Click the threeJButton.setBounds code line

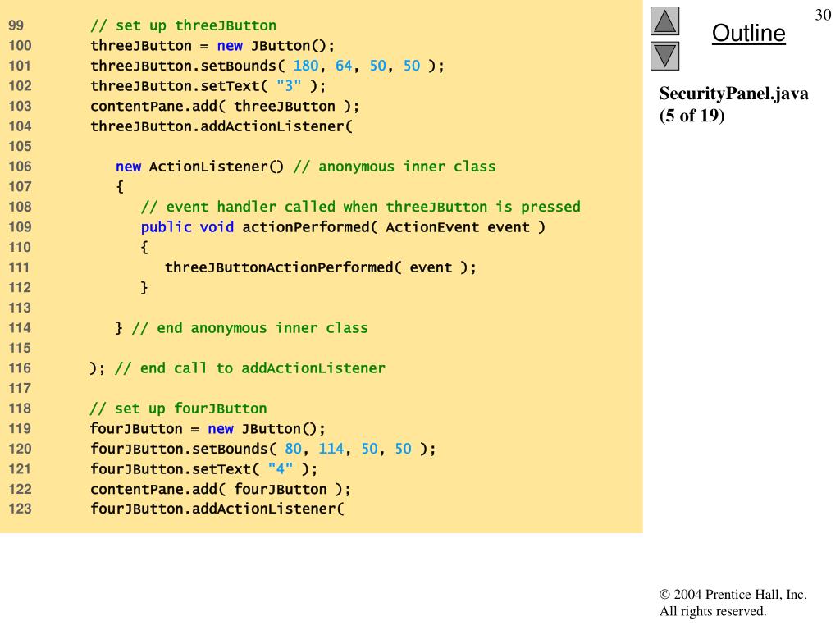click(267, 66)
